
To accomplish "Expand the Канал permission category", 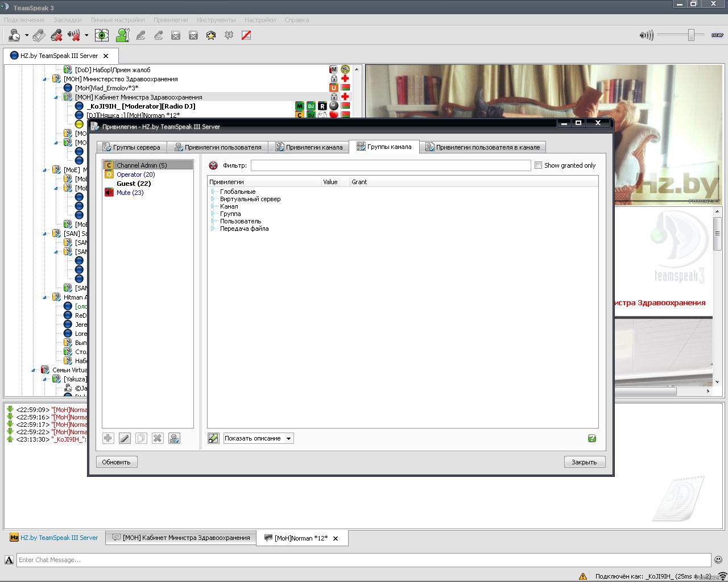I will pyautogui.click(x=213, y=206).
